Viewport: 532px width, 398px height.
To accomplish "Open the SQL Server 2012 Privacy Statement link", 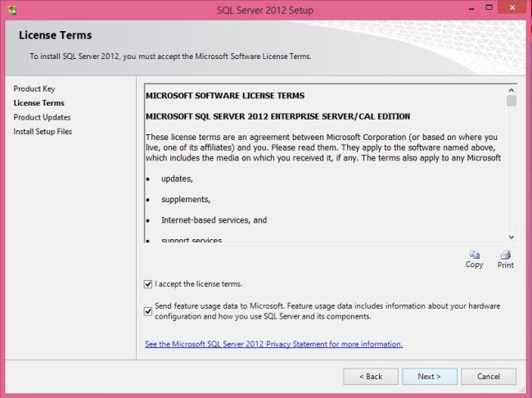I will 274,344.
